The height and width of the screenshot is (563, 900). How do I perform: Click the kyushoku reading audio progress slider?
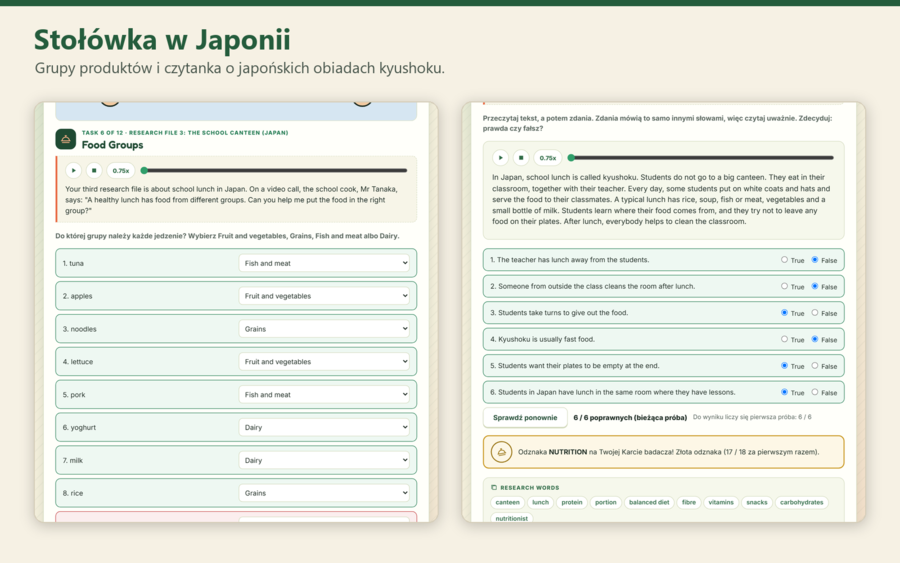(x=701, y=157)
